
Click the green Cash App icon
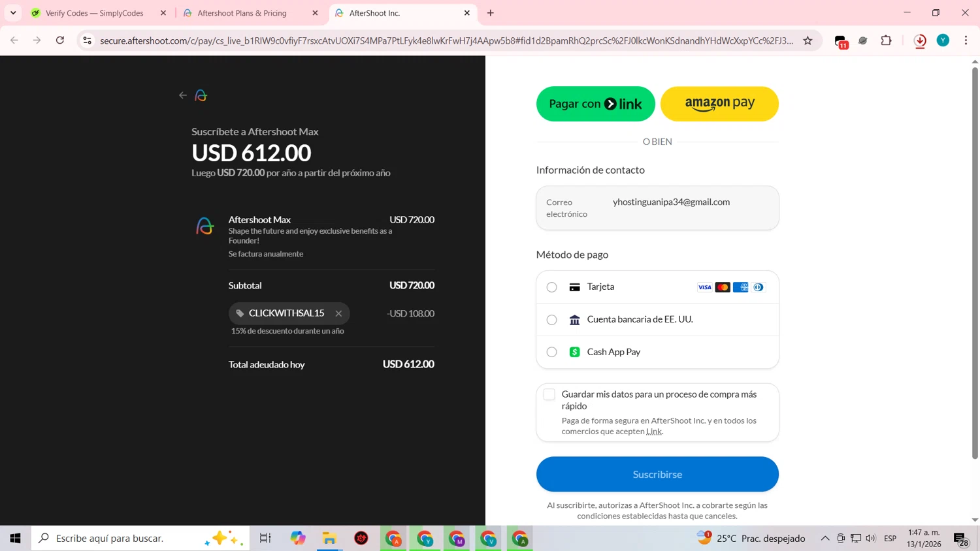pyautogui.click(x=575, y=352)
